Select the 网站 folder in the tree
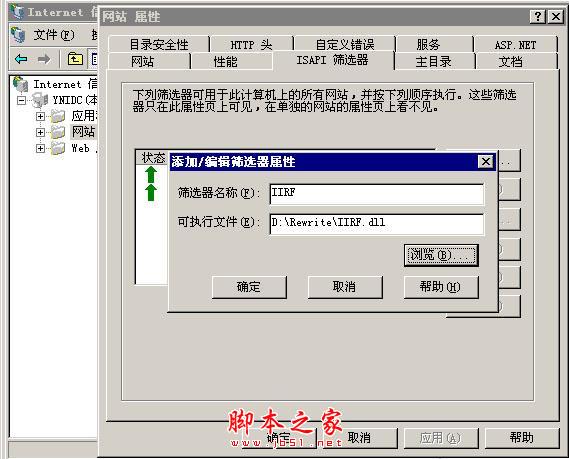This screenshot has height=459, width=569. point(83,131)
